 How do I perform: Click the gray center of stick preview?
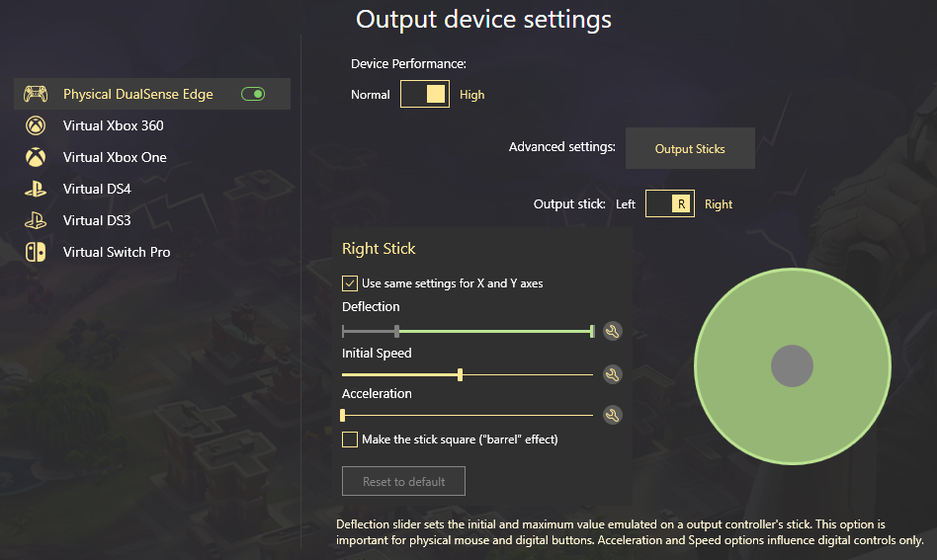pos(792,366)
